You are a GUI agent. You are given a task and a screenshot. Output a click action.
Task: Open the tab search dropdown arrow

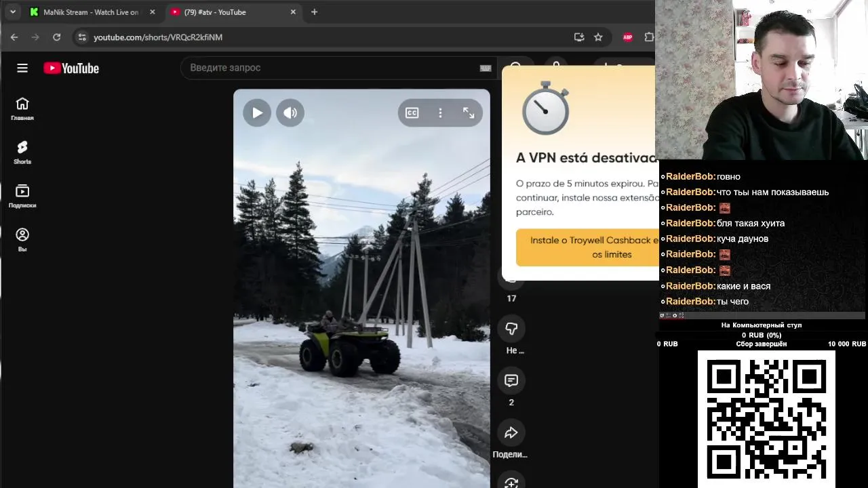point(12,12)
